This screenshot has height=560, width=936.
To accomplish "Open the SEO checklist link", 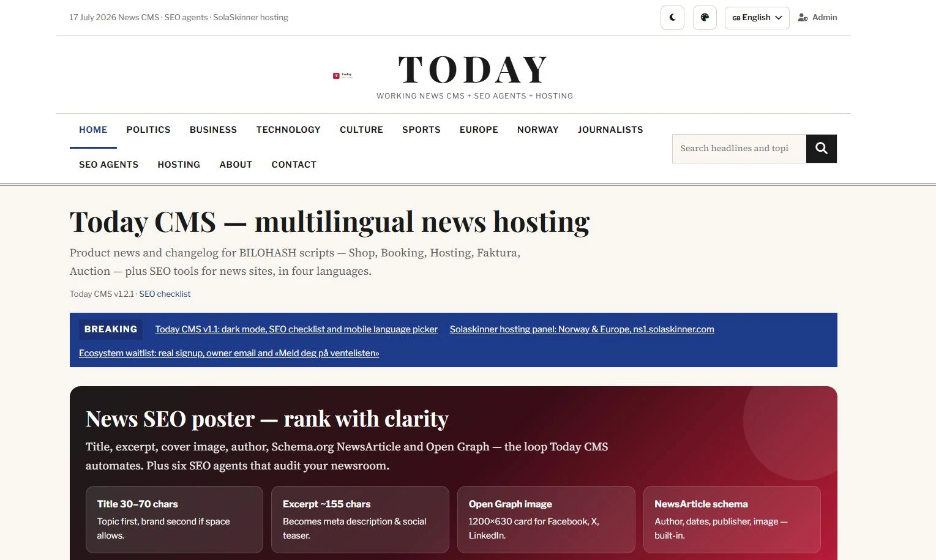I will (x=165, y=294).
